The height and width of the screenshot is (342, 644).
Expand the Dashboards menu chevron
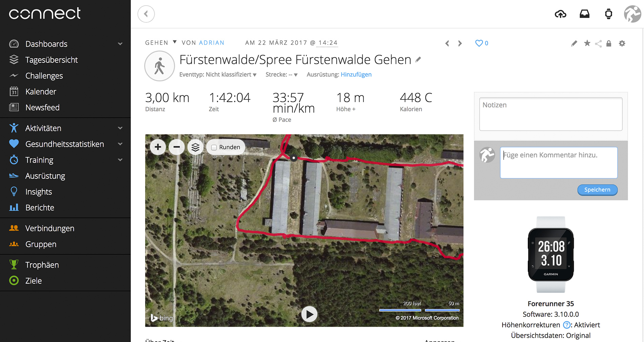[120, 44]
